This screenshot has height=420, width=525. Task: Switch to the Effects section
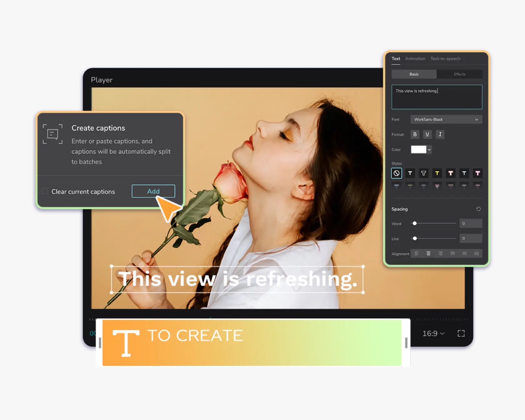(x=459, y=74)
